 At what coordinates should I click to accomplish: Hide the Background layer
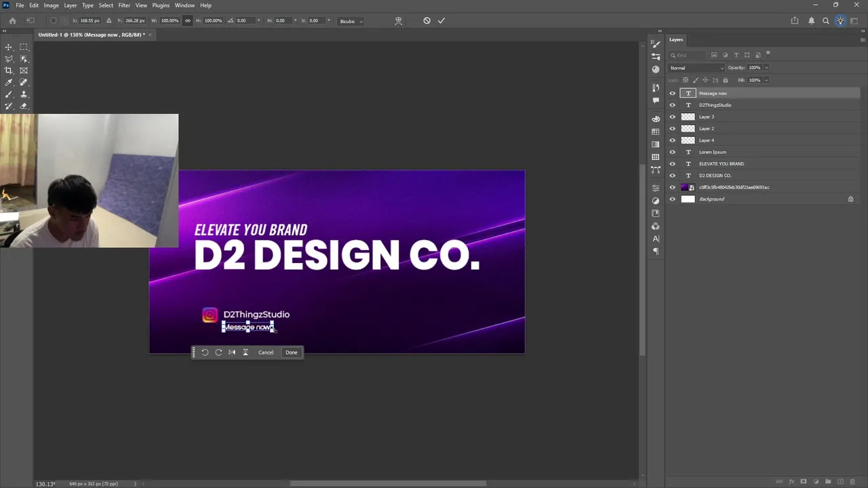click(x=673, y=199)
